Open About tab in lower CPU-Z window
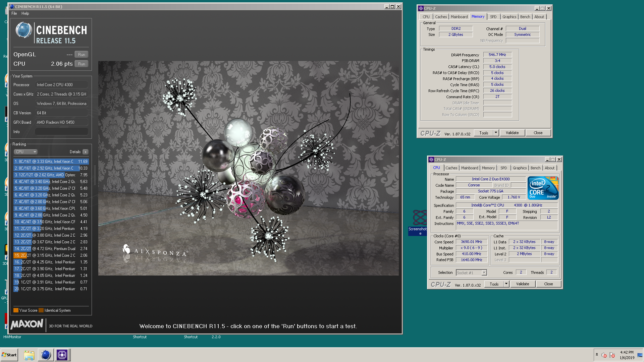The width and height of the screenshot is (644, 362). pos(549,168)
